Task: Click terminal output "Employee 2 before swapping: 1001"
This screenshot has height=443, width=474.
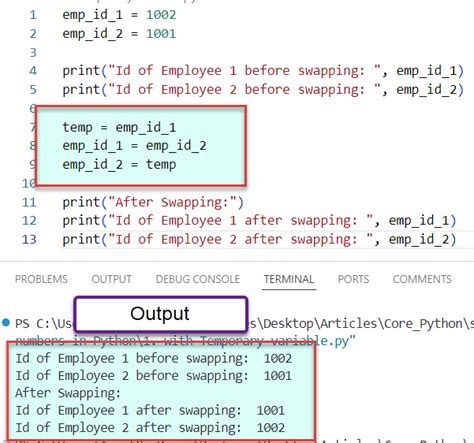Action: coord(154,376)
